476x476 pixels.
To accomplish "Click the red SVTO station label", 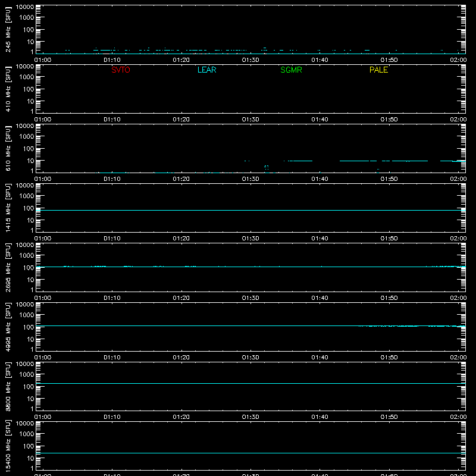I will (x=121, y=70).
